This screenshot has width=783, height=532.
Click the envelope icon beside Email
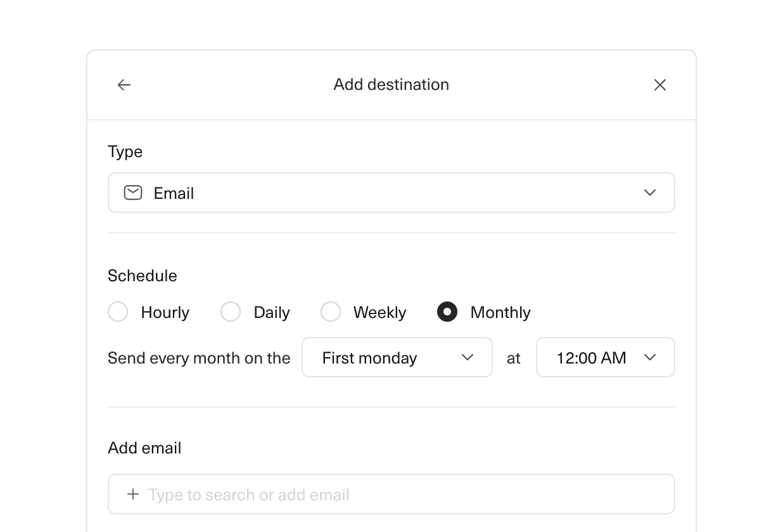133,193
